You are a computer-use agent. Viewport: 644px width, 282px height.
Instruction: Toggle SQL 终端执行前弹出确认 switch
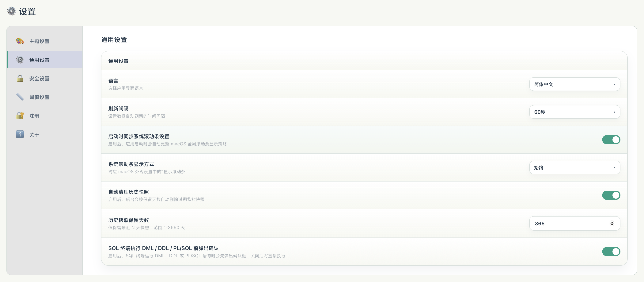(x=611, y=251)
